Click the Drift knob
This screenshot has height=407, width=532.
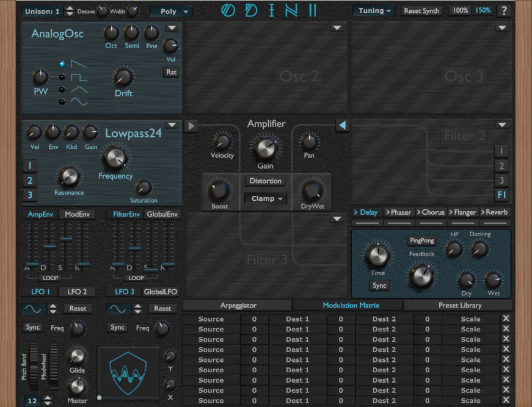pos(123,77)
